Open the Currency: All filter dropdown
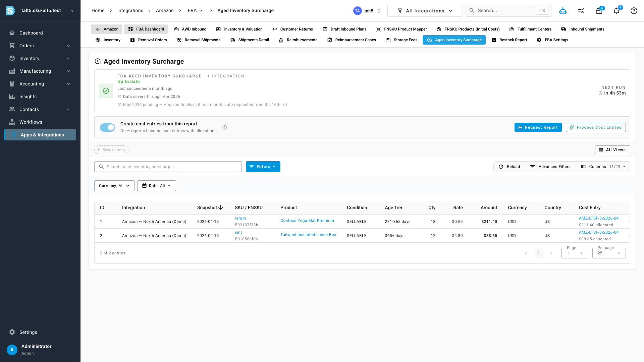 point(114,186)
